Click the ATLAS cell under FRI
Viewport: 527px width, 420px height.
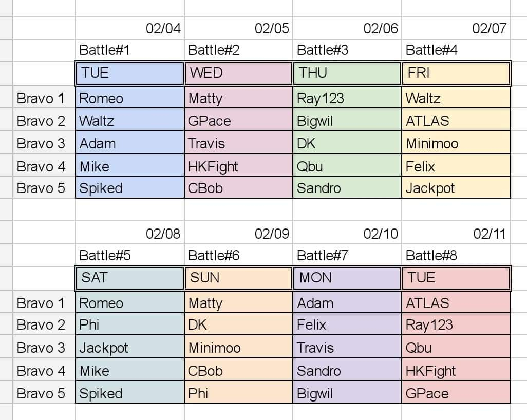(456, 120)
